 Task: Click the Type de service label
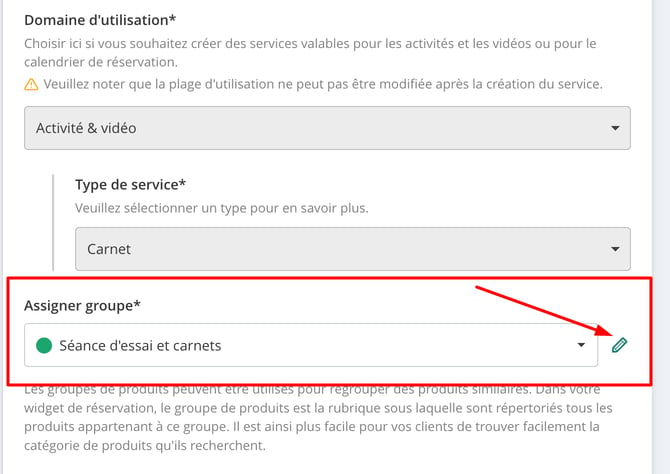[130, 185]
